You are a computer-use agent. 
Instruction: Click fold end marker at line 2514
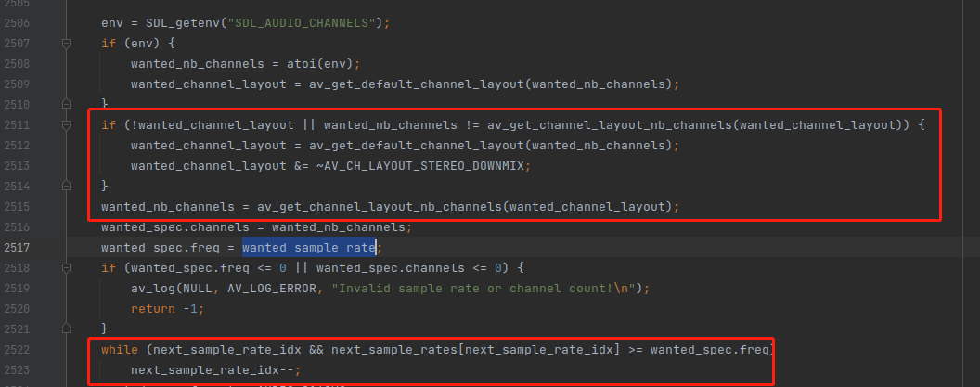(66, 186)
